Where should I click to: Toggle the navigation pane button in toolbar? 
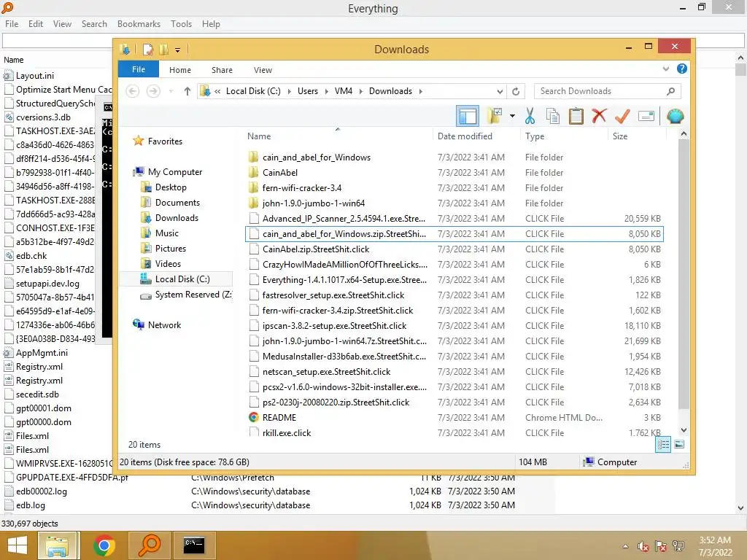click(x=468, y=116)
